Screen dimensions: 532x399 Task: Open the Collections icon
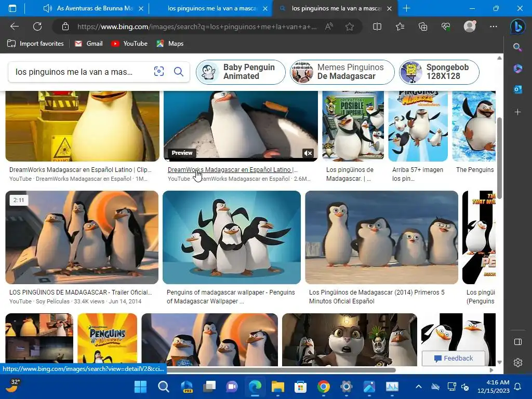tap(423, 26)
